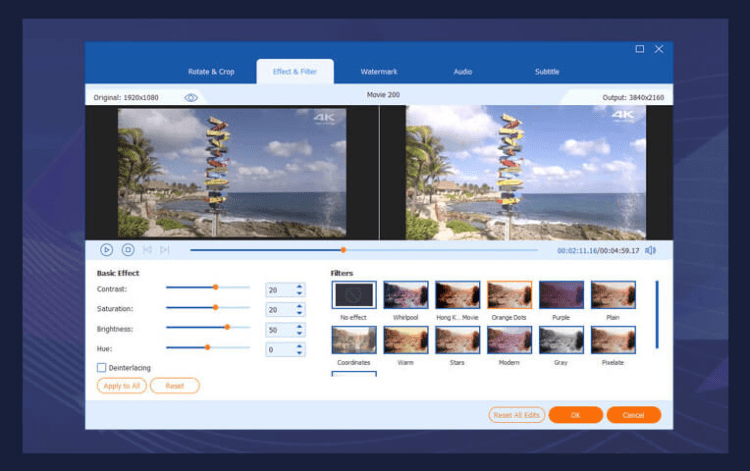Adjust the Hue slider
750x471 pixels.
click(208, 348)
